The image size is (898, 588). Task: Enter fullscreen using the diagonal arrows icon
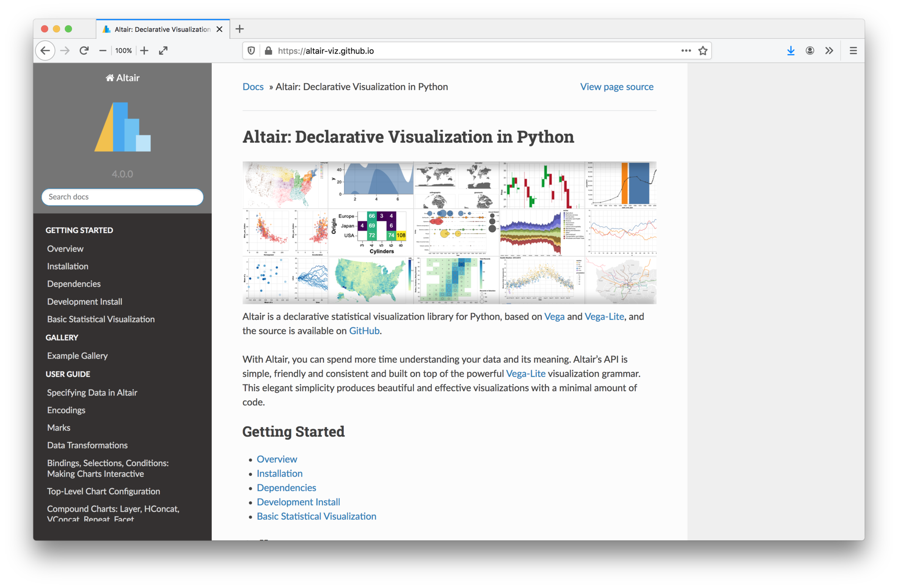pos(163,51)
